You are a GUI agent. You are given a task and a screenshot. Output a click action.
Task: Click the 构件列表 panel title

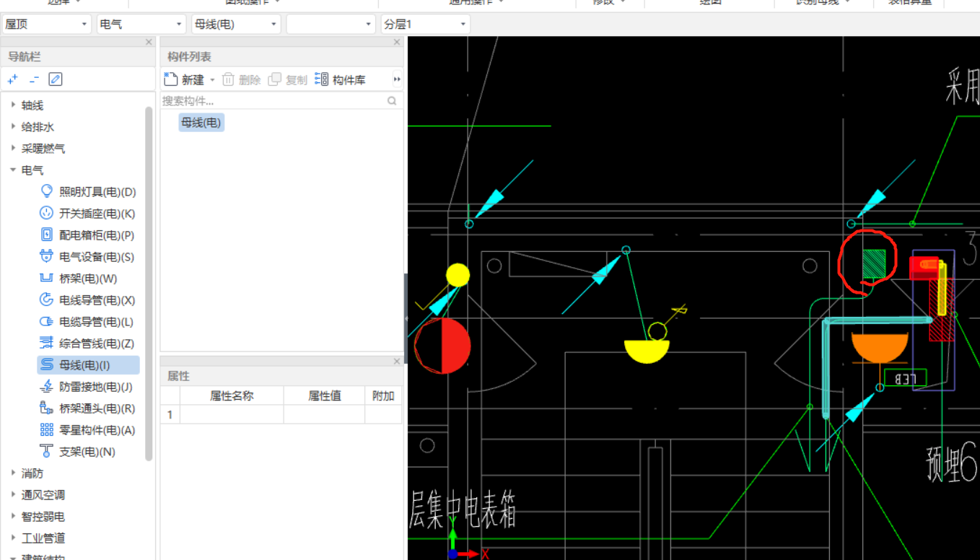(189, 57)
